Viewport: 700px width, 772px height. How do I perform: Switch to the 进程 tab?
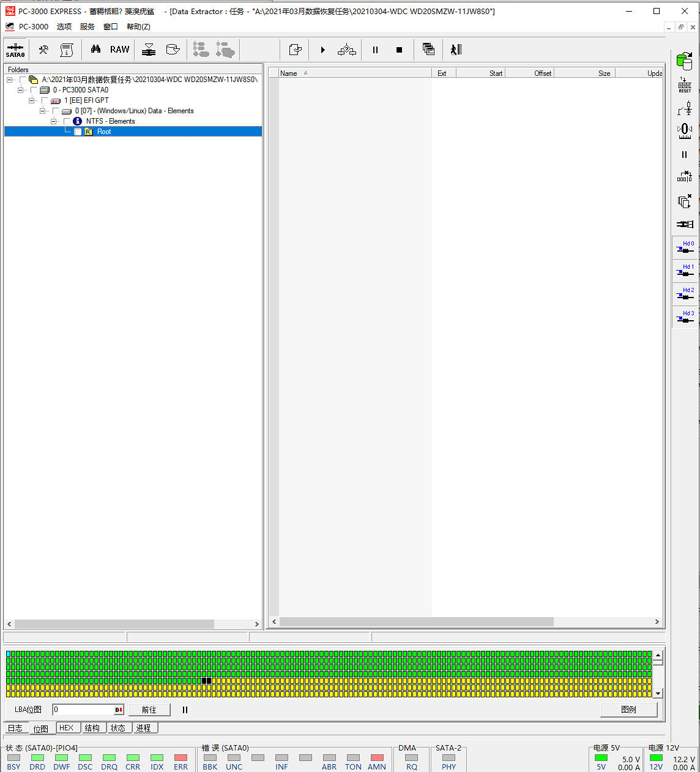click(x=144, y=728)
